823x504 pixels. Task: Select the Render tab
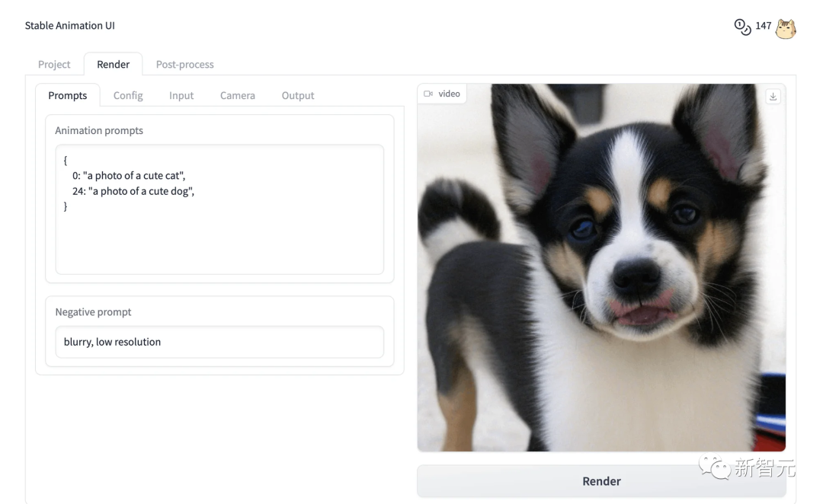(113, 65)
